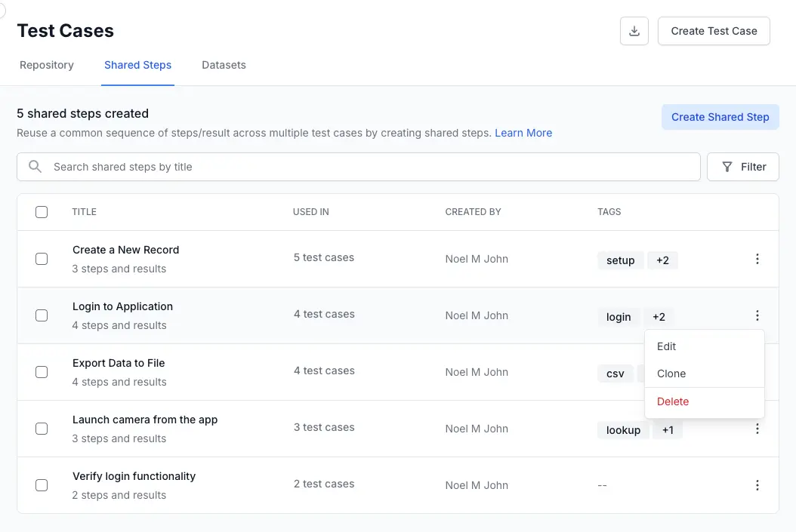796x532 pixels.
Task: Select Delete in the context menu
Action: click(x=673, y=401)
